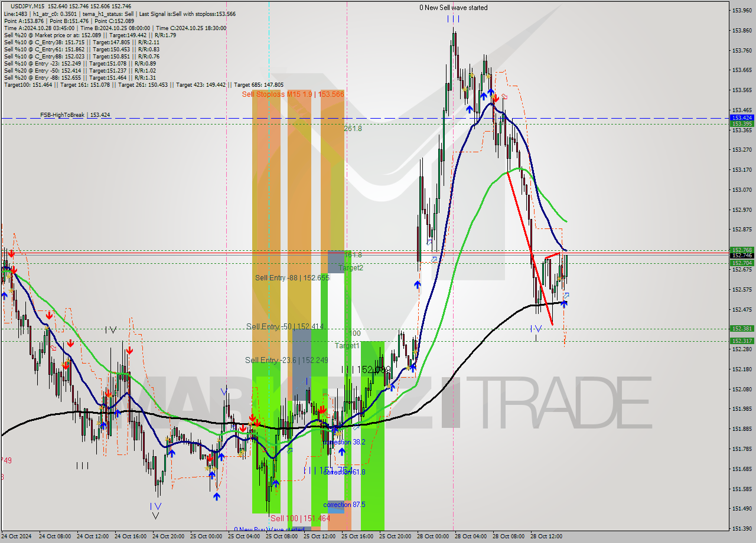Image resolution: width=756 pixels, height=543 pixels.
Task: Click the red trend line segment
Action: click(x=530, y=248)
